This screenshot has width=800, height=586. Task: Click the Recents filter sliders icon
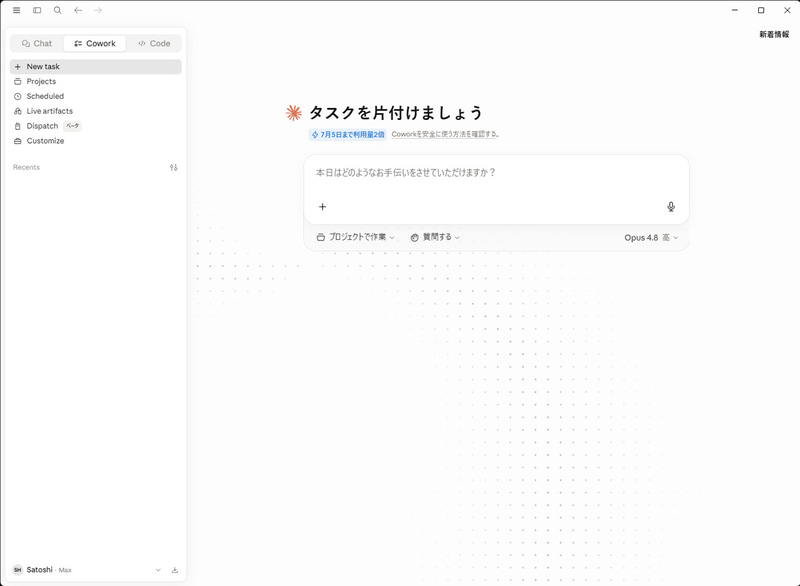coord(173,167)
